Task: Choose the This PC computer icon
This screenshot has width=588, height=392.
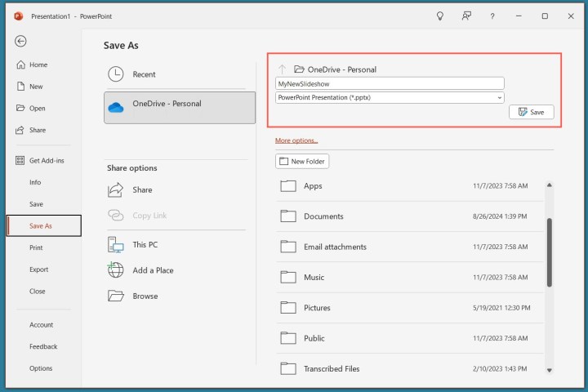Action: click(116, 244)
